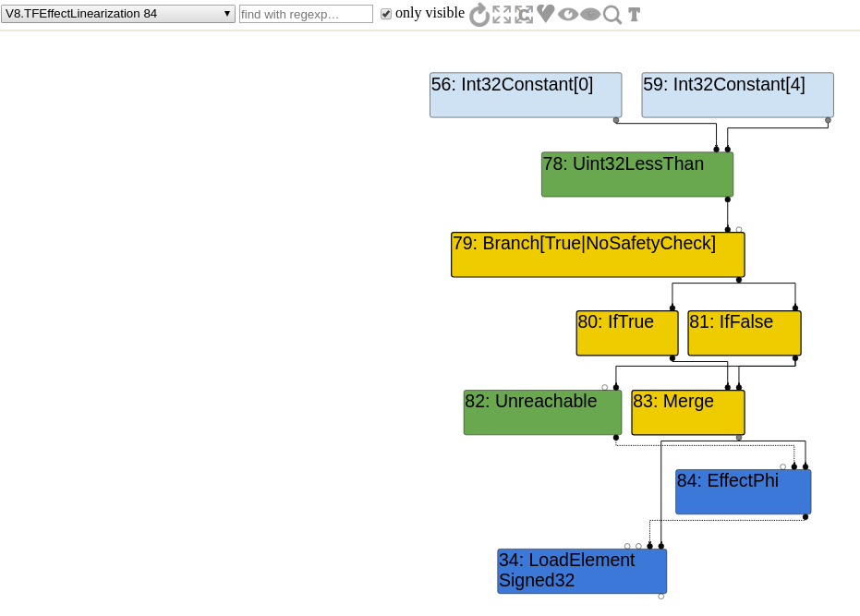This screenshot has height=616, width=860.
Task: Select node 81: IfFalse
Action: point(745,333)
